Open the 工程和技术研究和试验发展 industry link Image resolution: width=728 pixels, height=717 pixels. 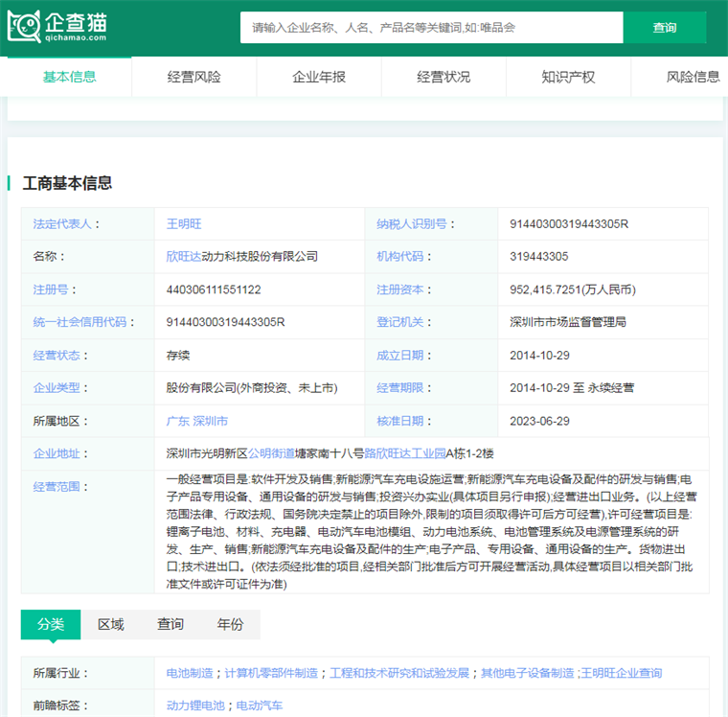pos(399,673)
